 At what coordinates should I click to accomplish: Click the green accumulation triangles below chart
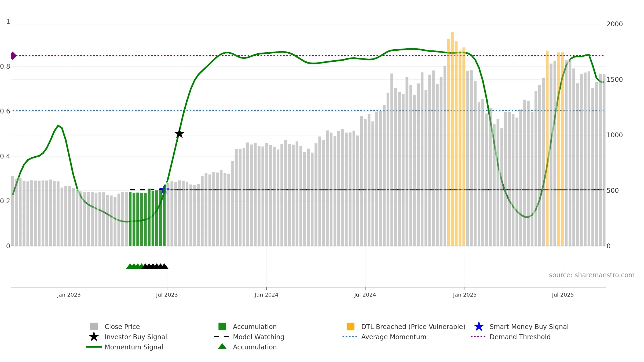(135, 266)
